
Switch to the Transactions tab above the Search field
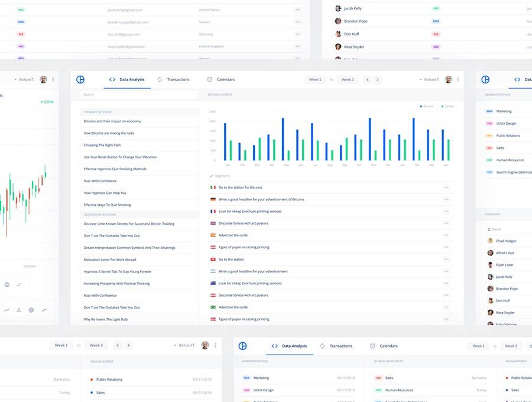coord(173,79)
